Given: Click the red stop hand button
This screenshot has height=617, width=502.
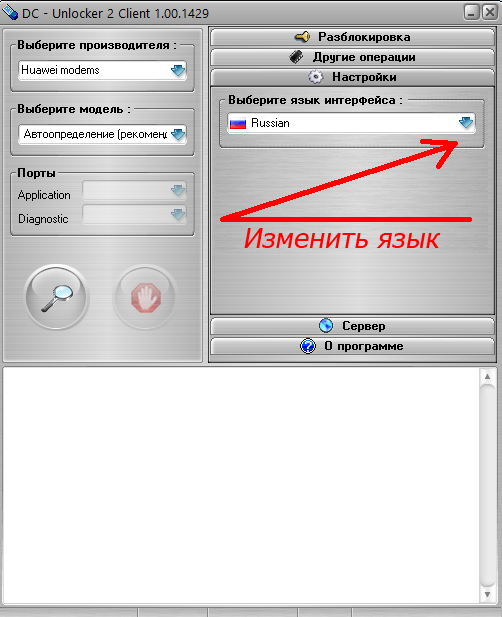Looking at the screenshot, I should [146, 297].
